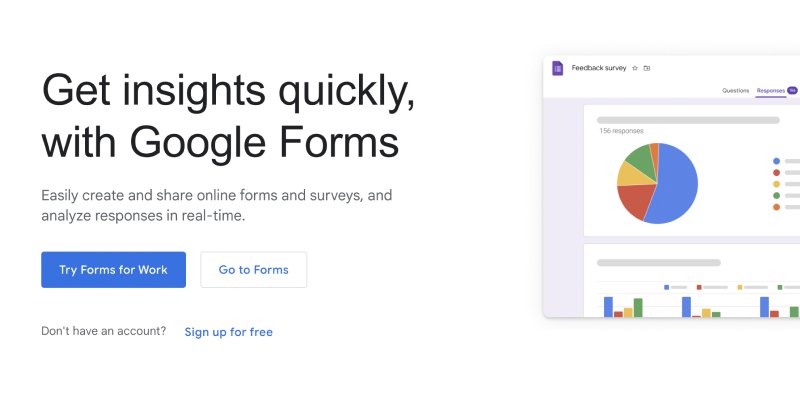Screen dimensions: 800x400
Task: Click the blue square in bar chart legend
Action: tap(666, 287)
